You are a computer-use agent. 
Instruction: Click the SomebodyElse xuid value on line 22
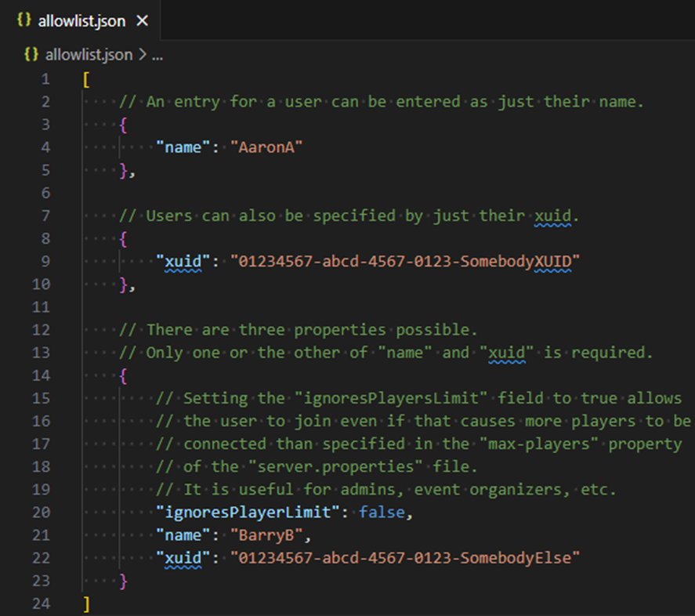pyautogui.click(x=404, y=556)
